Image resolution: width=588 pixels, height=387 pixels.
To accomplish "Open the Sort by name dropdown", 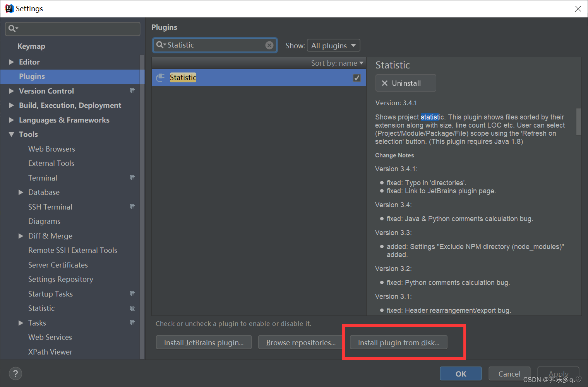I will pyautogui.click(x=337, y=63).
